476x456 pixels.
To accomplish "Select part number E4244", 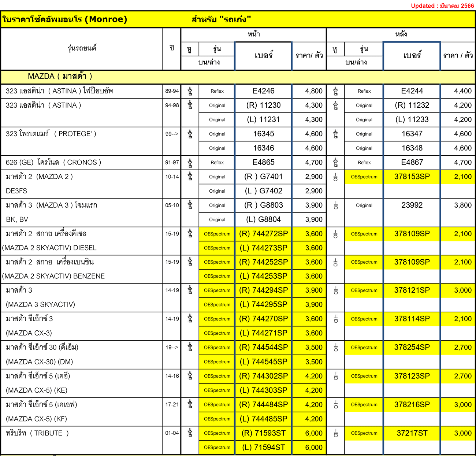I will [x=412, y=91].
